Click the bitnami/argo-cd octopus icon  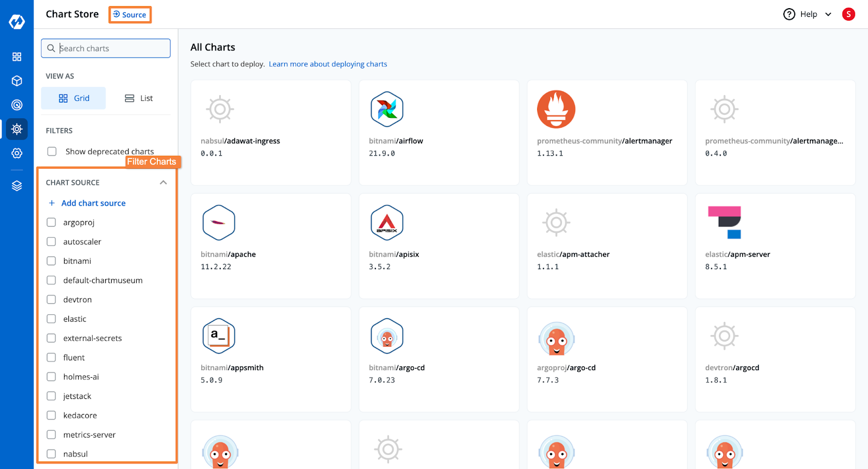click(387, 336)
